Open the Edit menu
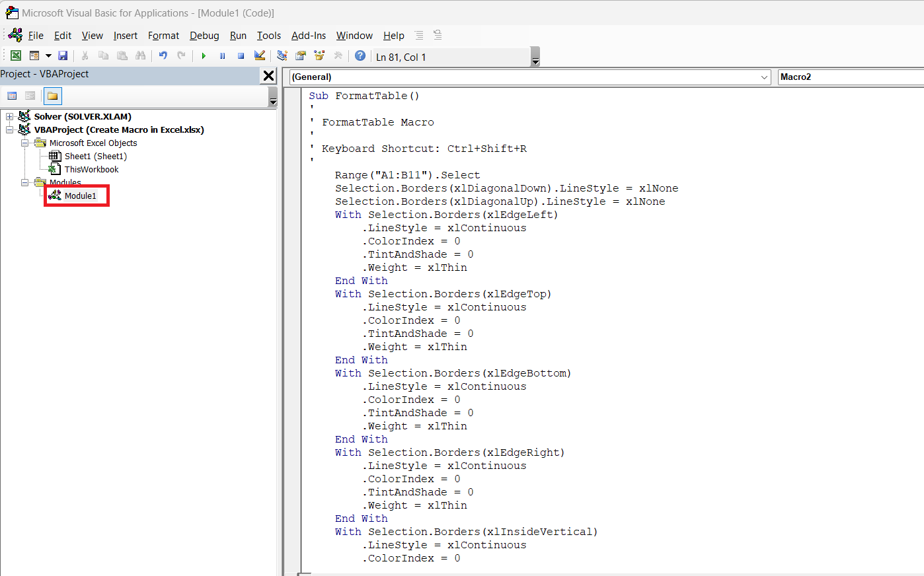This screenshot has width=924, height=576. click(x=63, y=36)
